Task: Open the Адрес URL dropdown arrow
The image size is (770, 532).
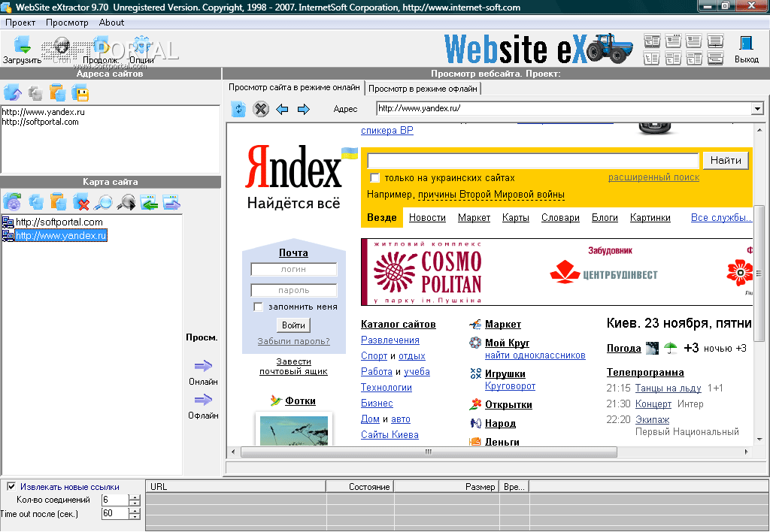Action: pyautogui.click(x=757, y=108)
